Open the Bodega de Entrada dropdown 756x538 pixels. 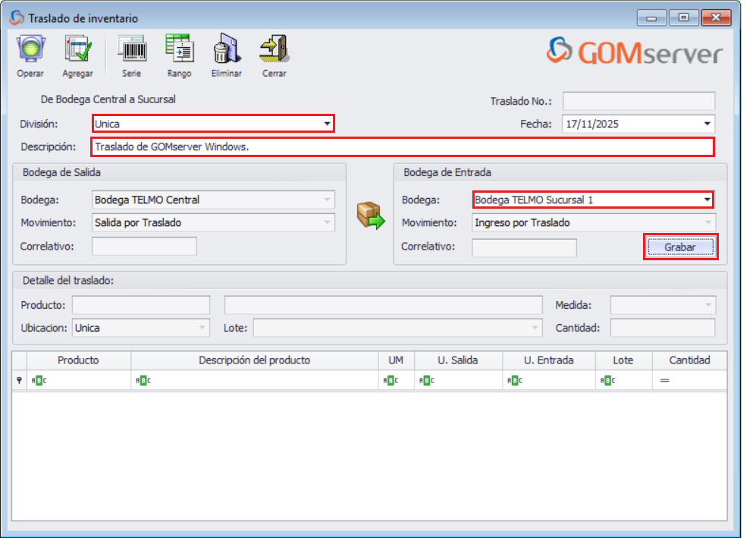pyautogui.click(x=707, y=200)
